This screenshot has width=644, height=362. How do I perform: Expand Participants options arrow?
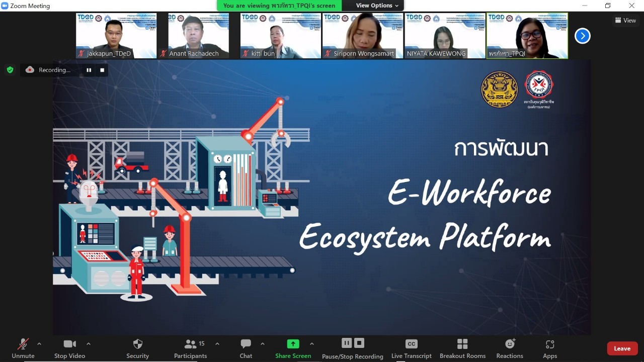(217, 344)
